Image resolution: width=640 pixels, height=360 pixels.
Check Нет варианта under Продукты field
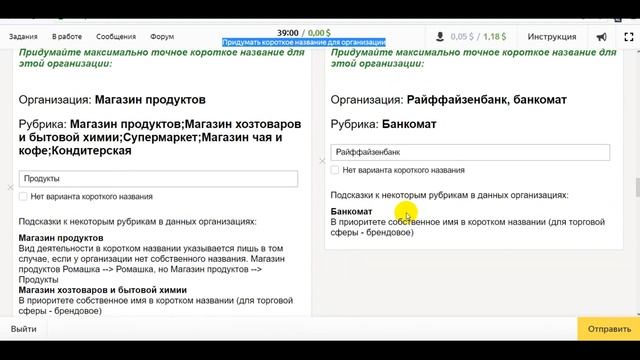pyautogui.click(x=23, y=197)
